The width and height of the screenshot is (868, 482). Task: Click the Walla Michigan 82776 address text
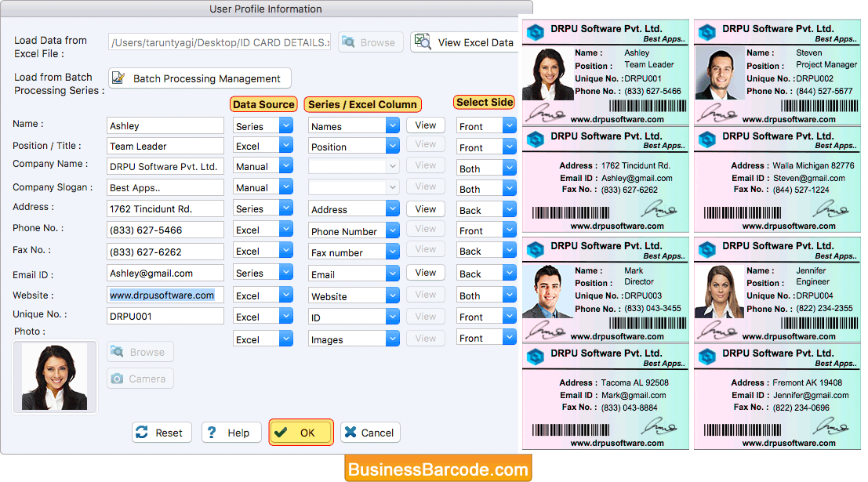[813, 165]
